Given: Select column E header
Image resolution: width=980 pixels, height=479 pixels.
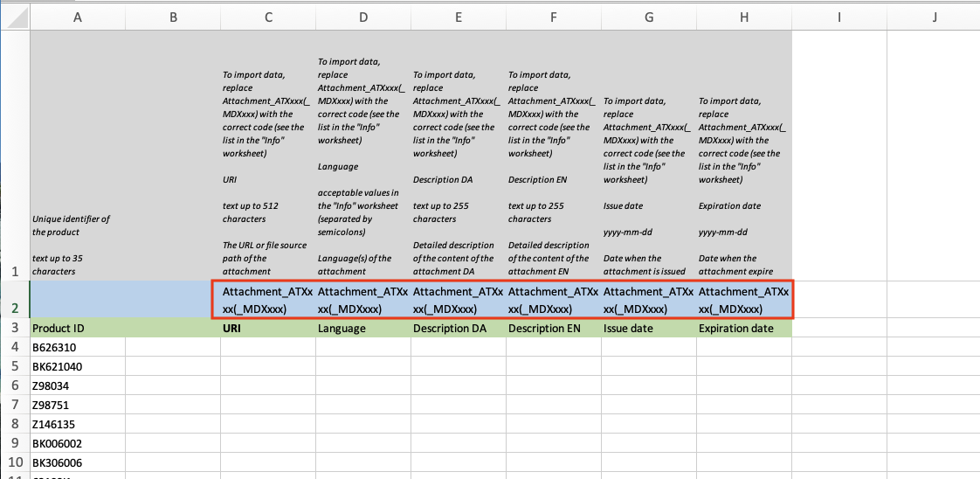Looking at the screenshot, I should [459, 18].
